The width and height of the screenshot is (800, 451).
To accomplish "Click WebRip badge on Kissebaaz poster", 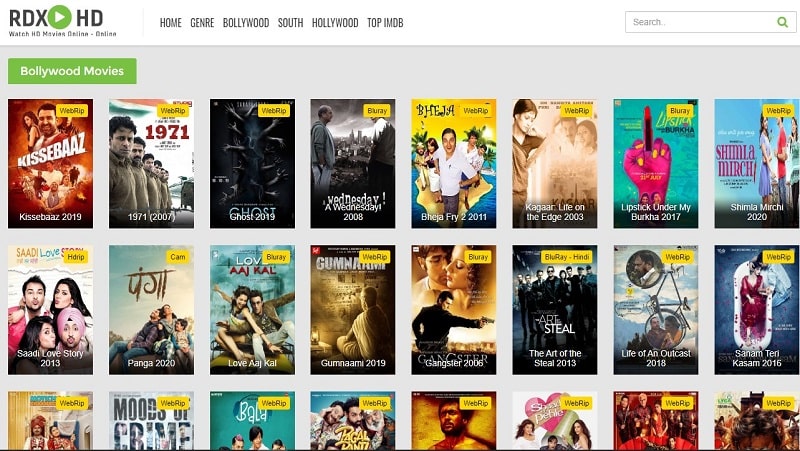I will (x=72, y=111).
